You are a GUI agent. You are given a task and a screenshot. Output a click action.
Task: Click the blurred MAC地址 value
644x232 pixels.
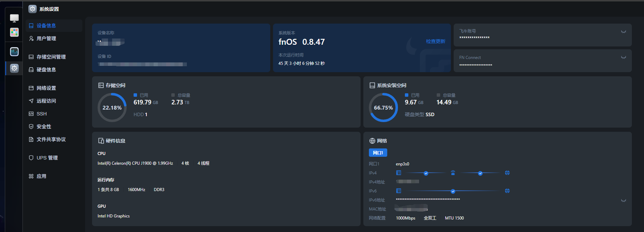point(411,208)
